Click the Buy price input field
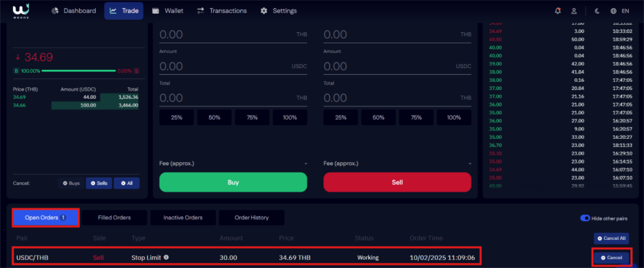The image size is (644, 268). [x=233, y=34]
